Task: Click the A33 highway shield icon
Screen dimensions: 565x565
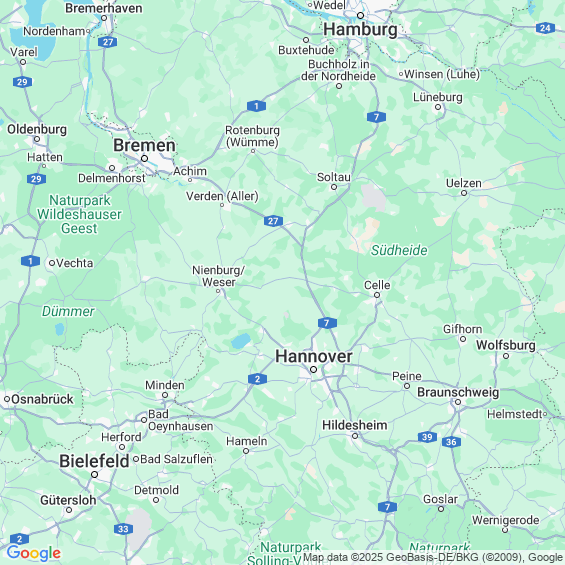Action: click(x=123, y=529)
